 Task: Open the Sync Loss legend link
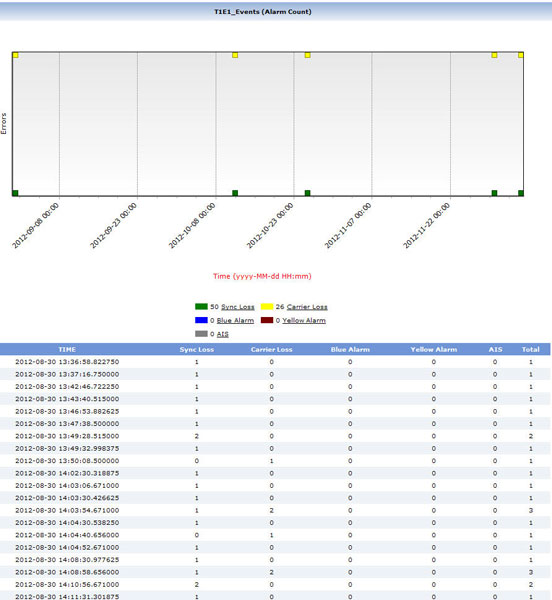pos(238,307)
